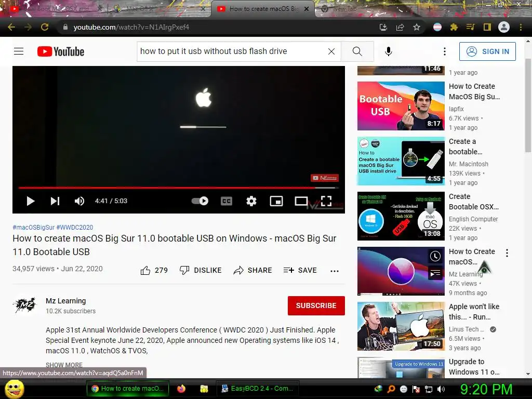Open more actions ellipsis below video
The height and width of the screenshot is (399, 532).
pyautogui.click(x=335, y=271)
